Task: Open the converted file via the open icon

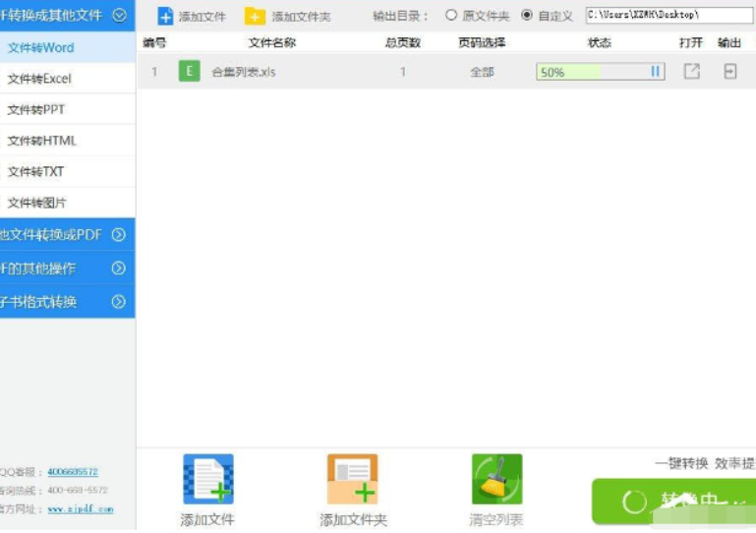Action: pos(691,72)
